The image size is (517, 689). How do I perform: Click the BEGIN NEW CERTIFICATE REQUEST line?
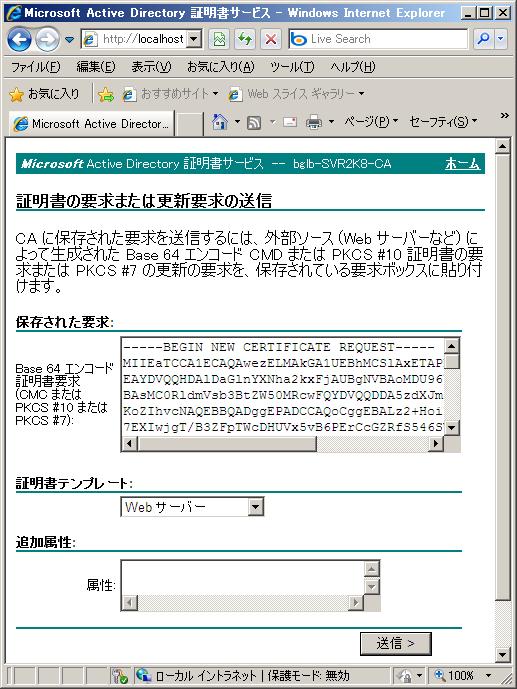[278, 347]
